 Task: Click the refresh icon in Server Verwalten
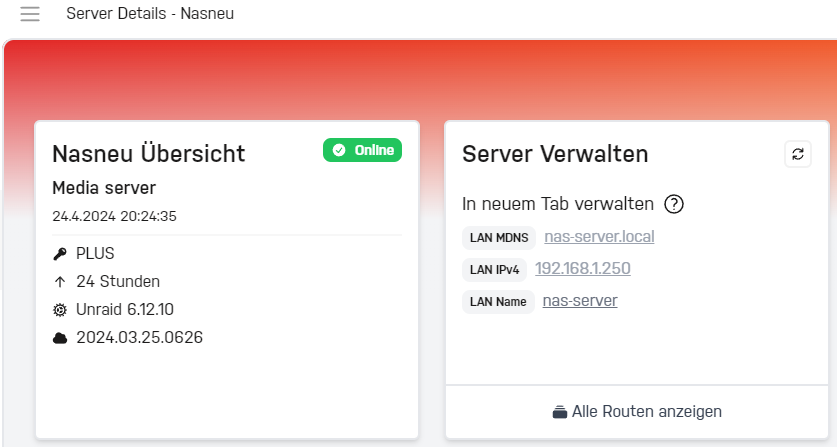tap(798, 154)
